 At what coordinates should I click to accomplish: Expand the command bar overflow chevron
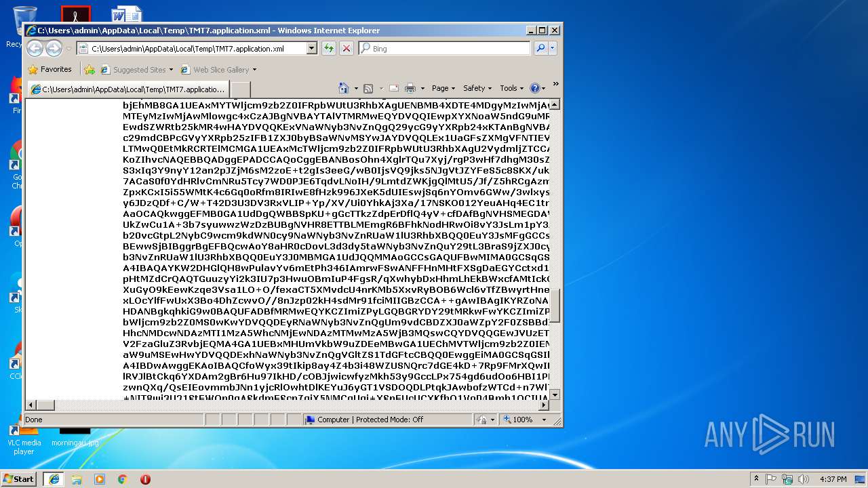click(555, 84)
